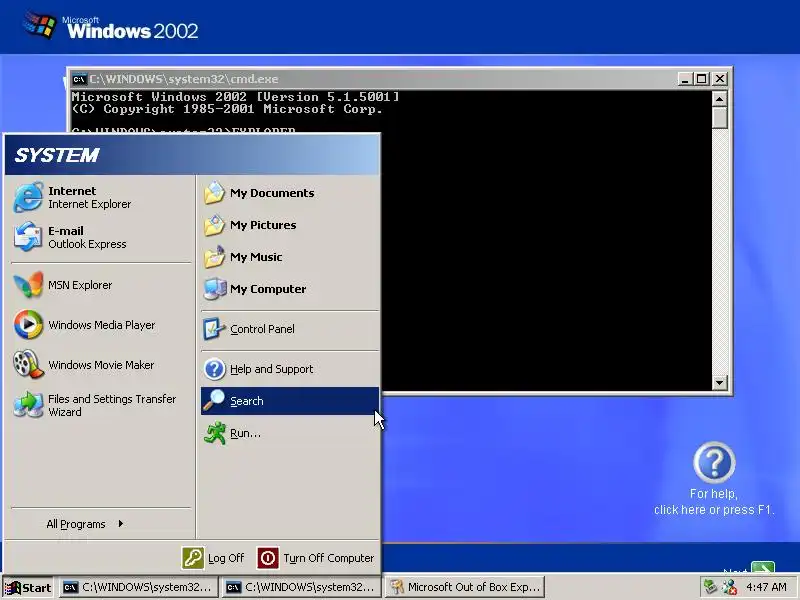Viewport: 800px width, 600px height.
Task: Minimize the cmd.exe window
Action: pos(685,79)
